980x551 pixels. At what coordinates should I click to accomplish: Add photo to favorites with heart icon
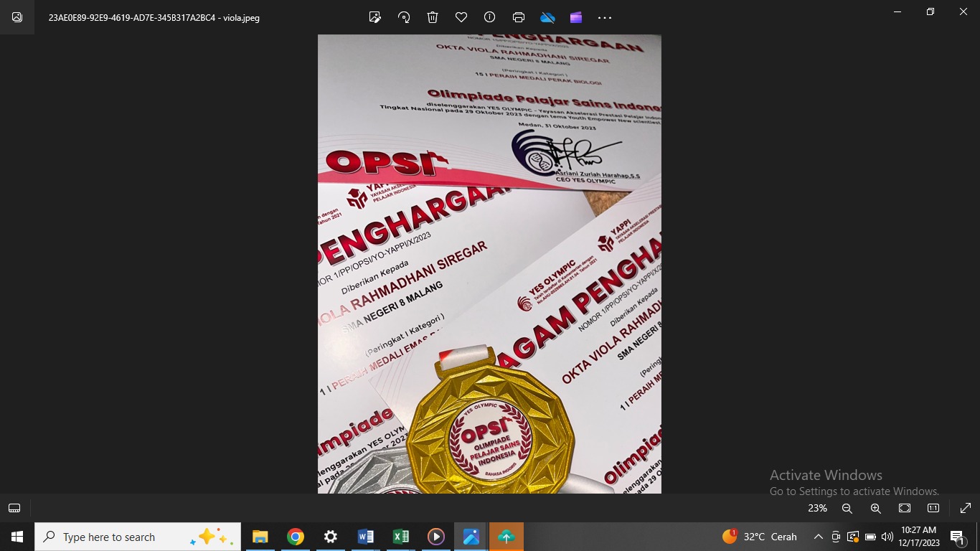(x=461, y=17)
